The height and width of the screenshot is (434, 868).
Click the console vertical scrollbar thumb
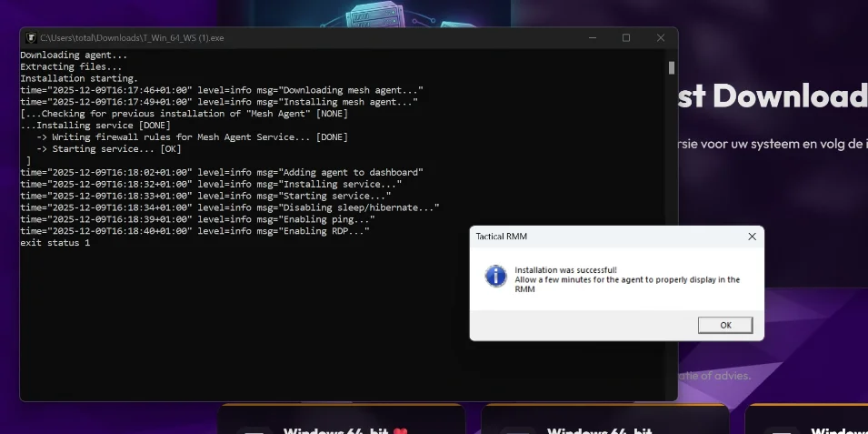[x=672, y=67]
